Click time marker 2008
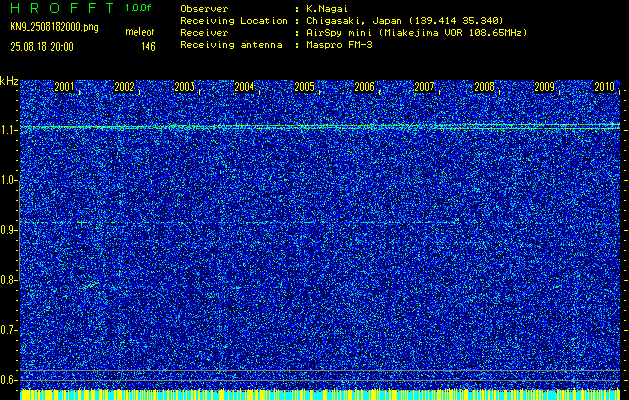This screenshot has height=400, width=629. [x=484, y=87]
